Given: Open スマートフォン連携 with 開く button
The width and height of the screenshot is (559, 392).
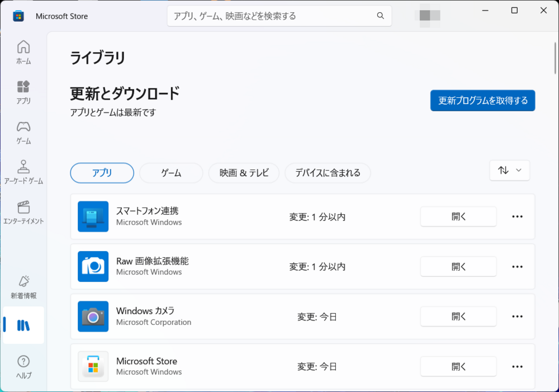Looking at the screenshot, I should point(458,216).
